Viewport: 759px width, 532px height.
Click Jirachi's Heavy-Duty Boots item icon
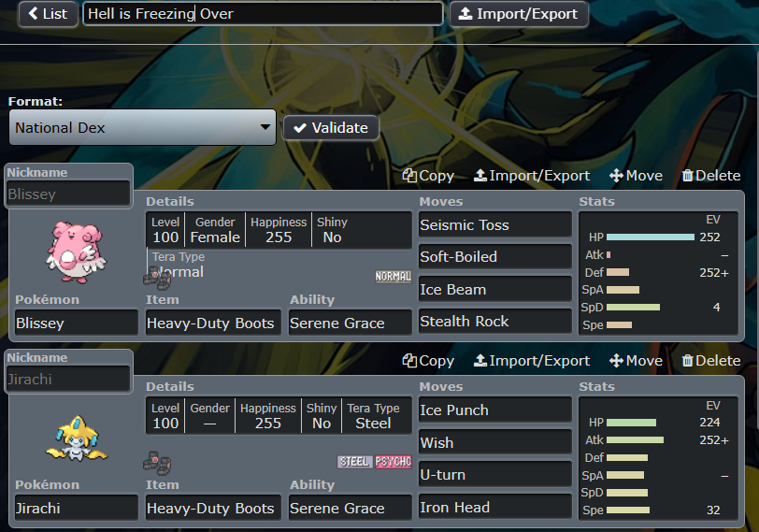pyautogui.click(x=157, y=462)
